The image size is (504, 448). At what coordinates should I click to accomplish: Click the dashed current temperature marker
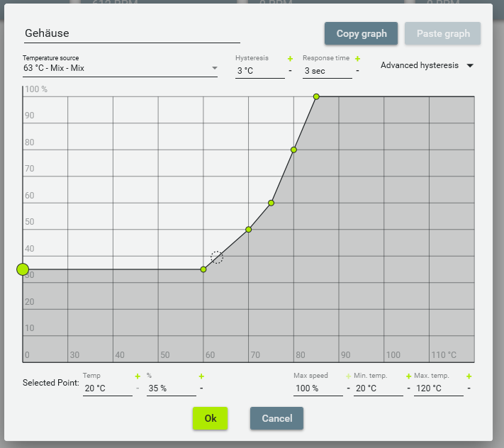(x=217, y=257)
